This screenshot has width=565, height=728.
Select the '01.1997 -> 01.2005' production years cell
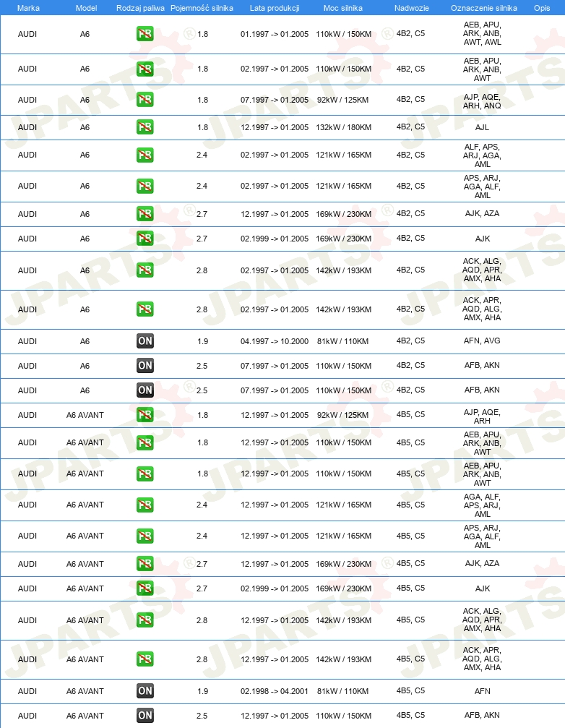click(x=275, y=34)
